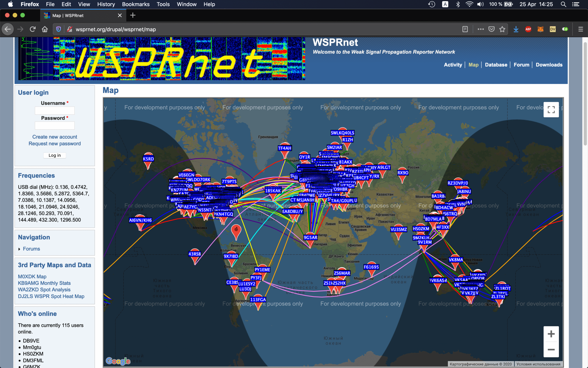Close the Map | WSPRnet tab
Image resolution: width=588 pixels, height=368 pixels.
[x=120, y=15]
